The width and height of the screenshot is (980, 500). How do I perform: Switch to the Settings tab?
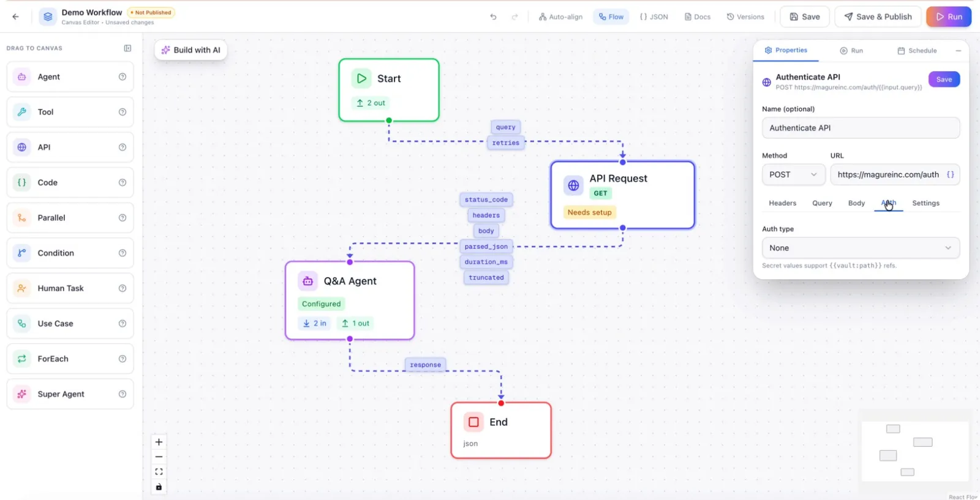925,203
